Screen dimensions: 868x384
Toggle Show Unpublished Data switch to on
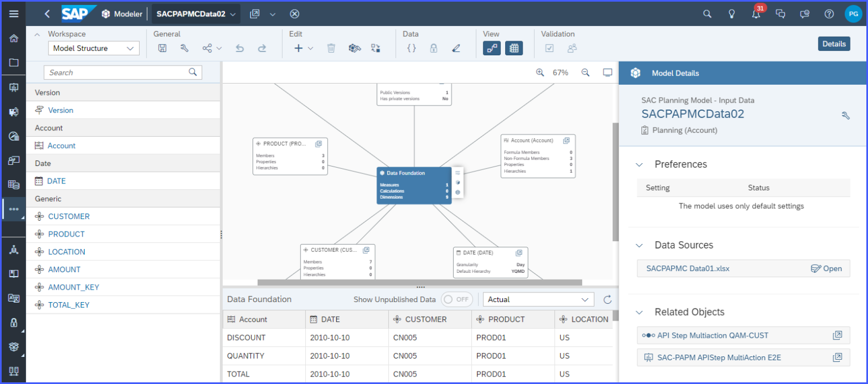457,299
